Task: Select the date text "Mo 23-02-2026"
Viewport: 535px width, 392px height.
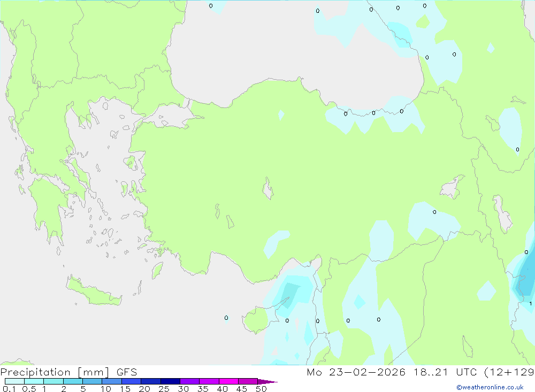Action: tap(356, 372)
